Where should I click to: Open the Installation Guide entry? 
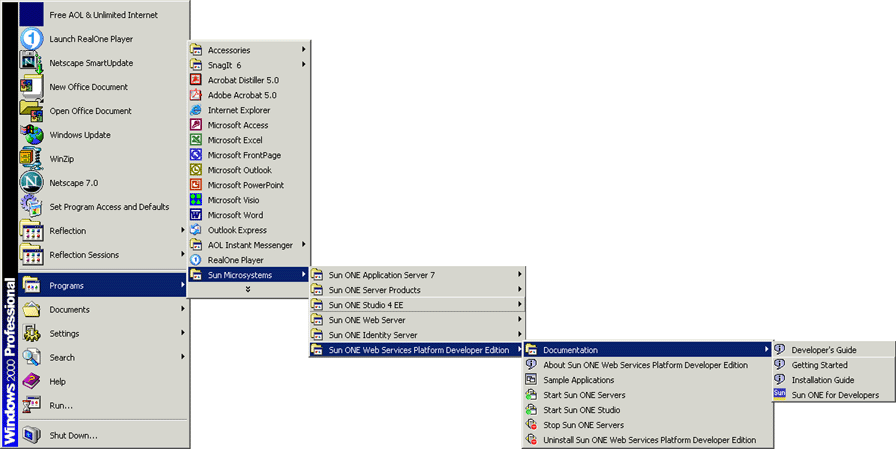(833, 379)
